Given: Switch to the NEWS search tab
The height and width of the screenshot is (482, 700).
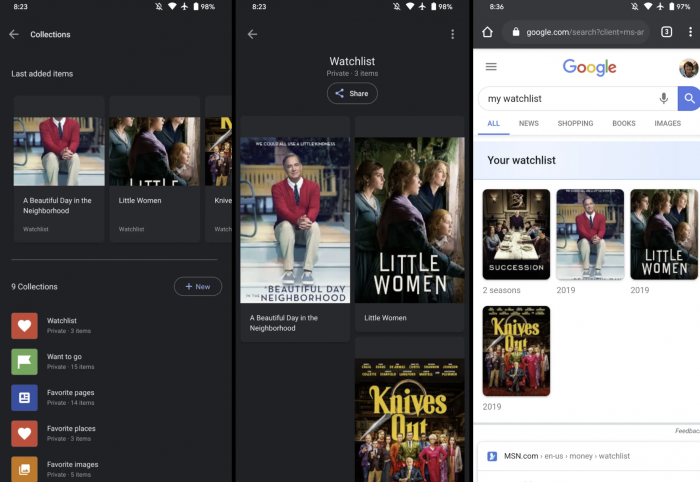Looking at the screenshot, I should tap(529, 124).
